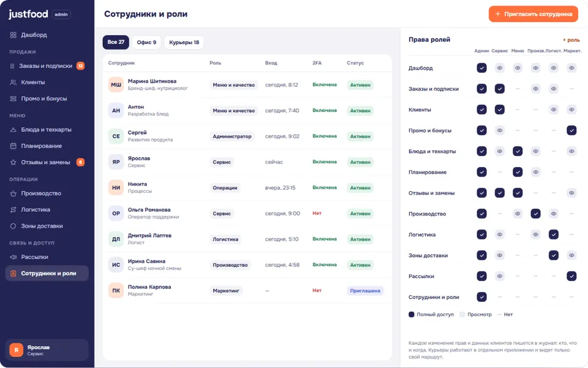The image size is (588, 368).
Task: Click the Я avatar in the sidebar footer
Action: pos(16,350)
